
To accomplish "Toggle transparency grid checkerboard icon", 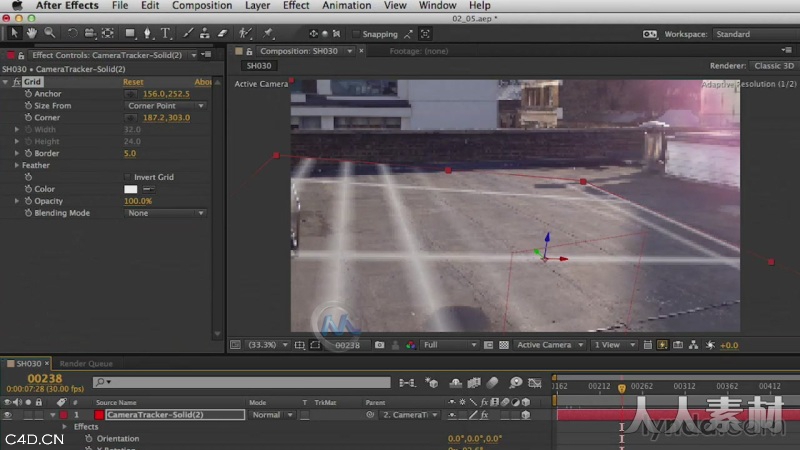I will [504, 345].
